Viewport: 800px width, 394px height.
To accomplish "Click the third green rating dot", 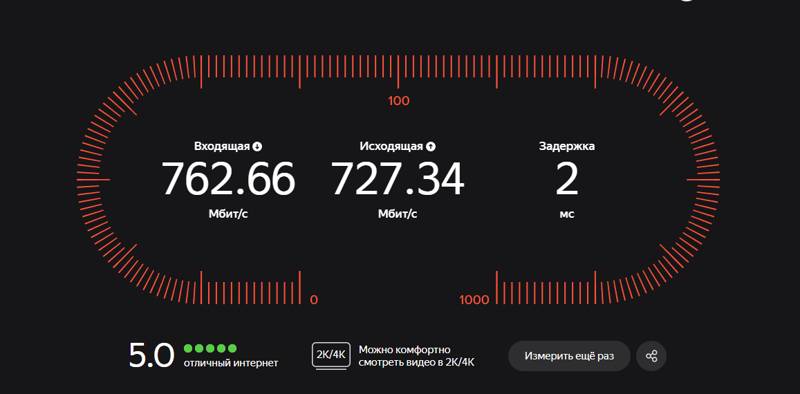I will [x=210, y=349].
